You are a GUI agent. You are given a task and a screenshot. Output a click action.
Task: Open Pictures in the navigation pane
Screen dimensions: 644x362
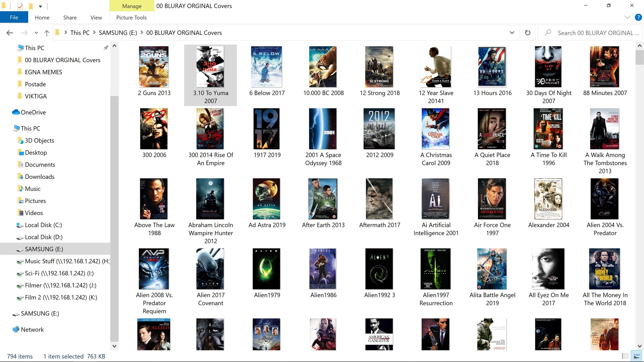click(x=35, y=201)
